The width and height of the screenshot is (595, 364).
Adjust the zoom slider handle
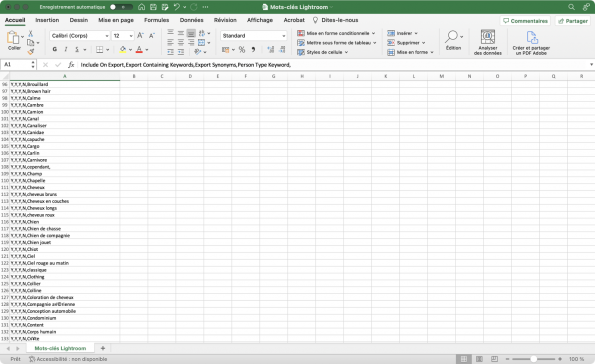coord(534,359)
